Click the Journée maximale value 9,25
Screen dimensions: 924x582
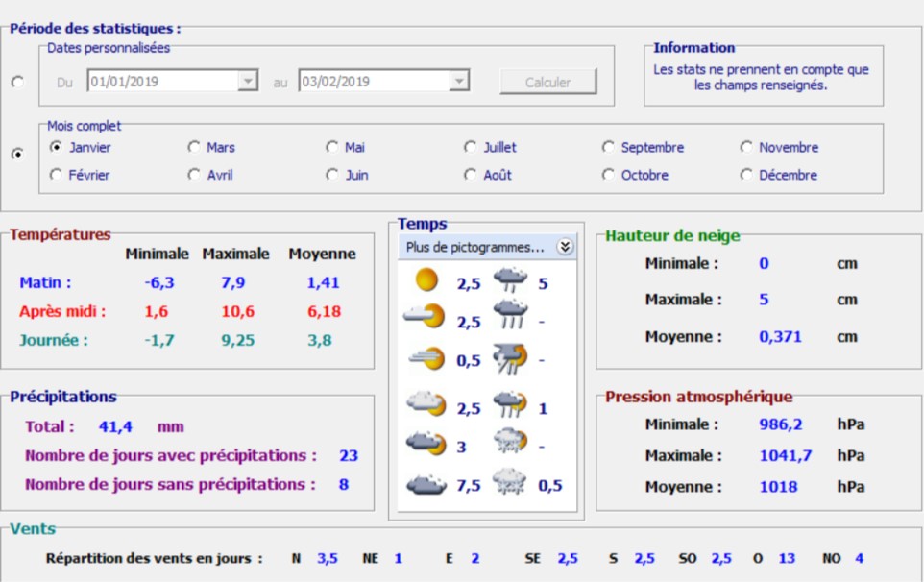coord(238,340)
